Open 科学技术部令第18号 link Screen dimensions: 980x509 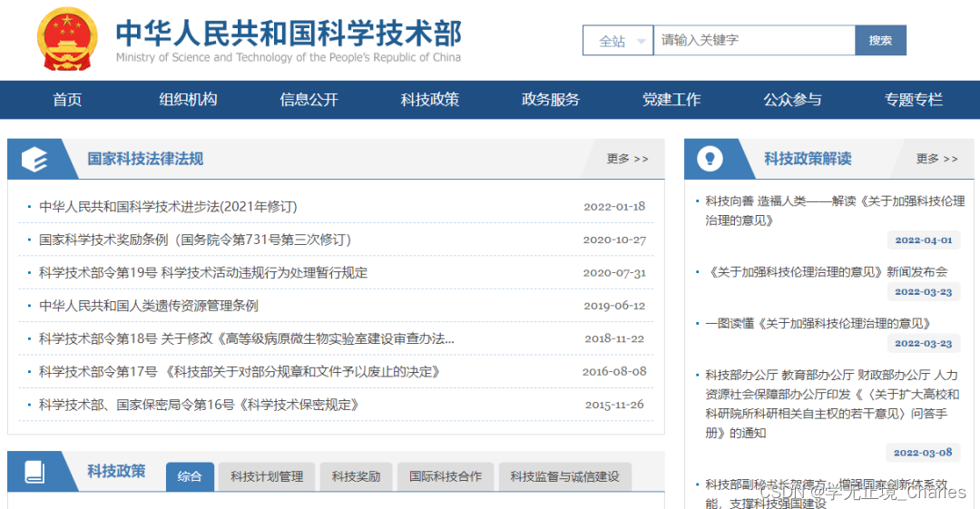coord(246,339)
